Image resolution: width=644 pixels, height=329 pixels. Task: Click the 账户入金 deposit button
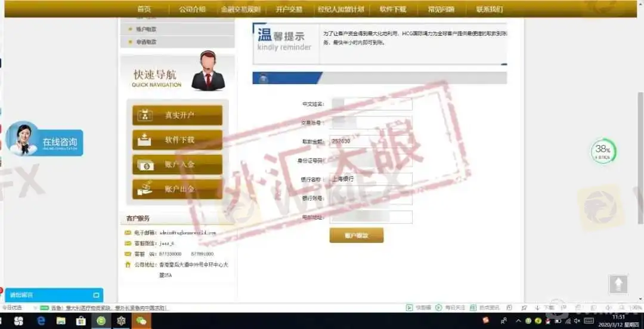[x=178, y=165]
